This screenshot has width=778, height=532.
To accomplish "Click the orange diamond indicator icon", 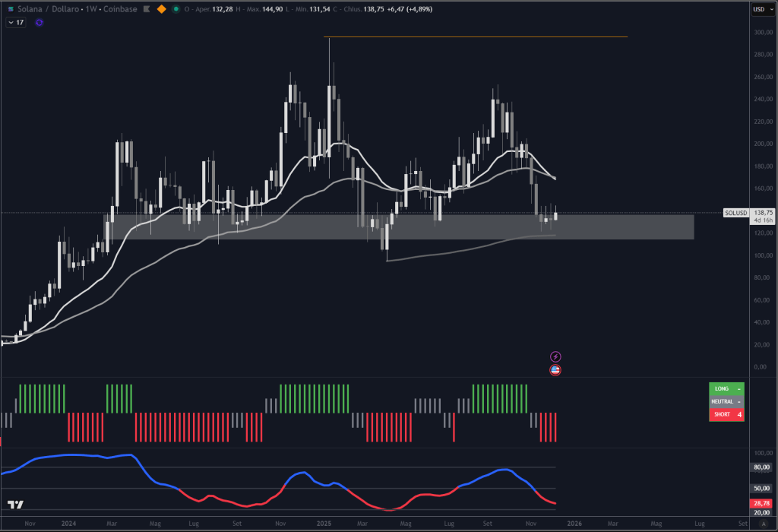I will [x=161, y=9].
